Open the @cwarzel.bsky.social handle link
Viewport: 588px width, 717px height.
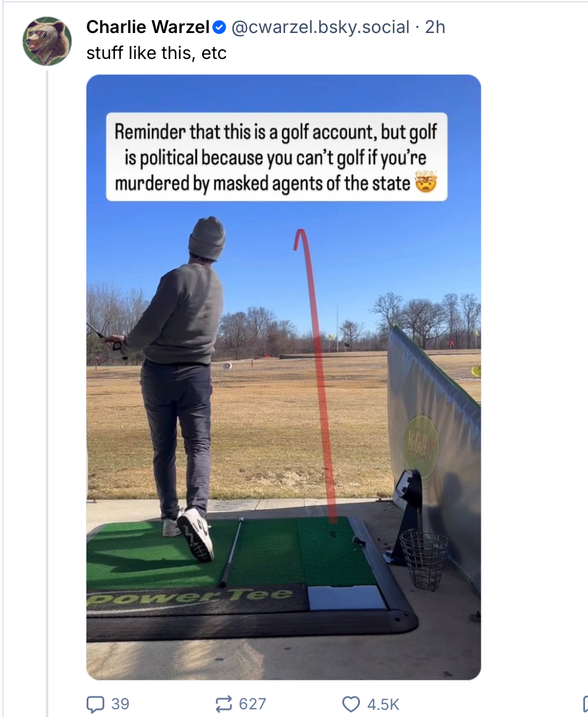click(x=320, y=27)
